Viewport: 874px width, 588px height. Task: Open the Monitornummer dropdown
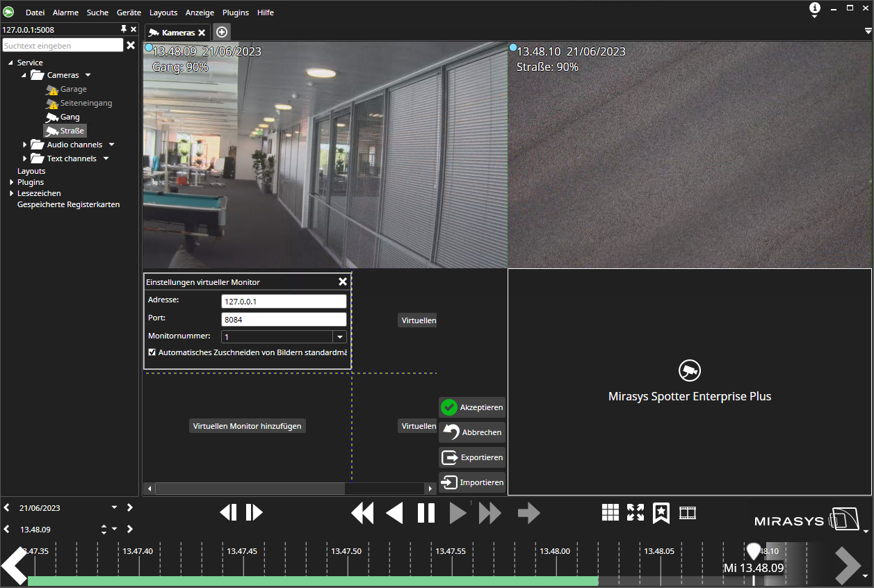pos(339,336)
